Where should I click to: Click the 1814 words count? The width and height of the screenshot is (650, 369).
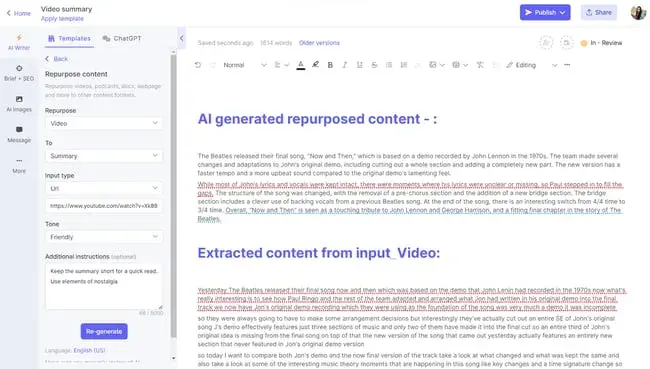[x=276, y=43]
